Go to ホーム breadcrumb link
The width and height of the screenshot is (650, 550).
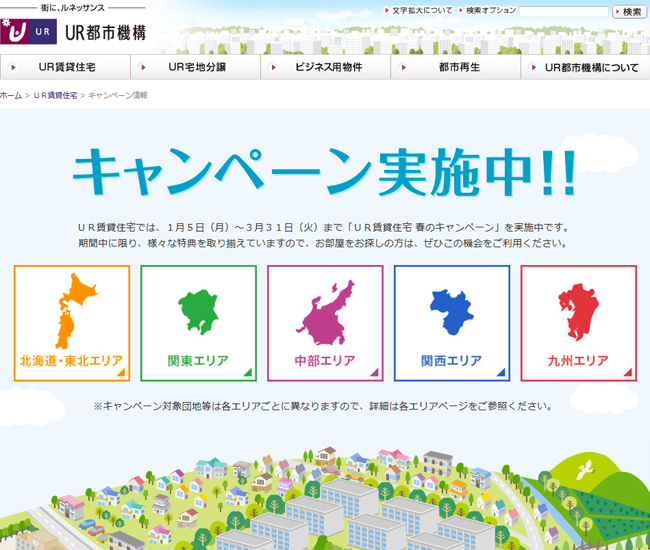tap(11, 95)
